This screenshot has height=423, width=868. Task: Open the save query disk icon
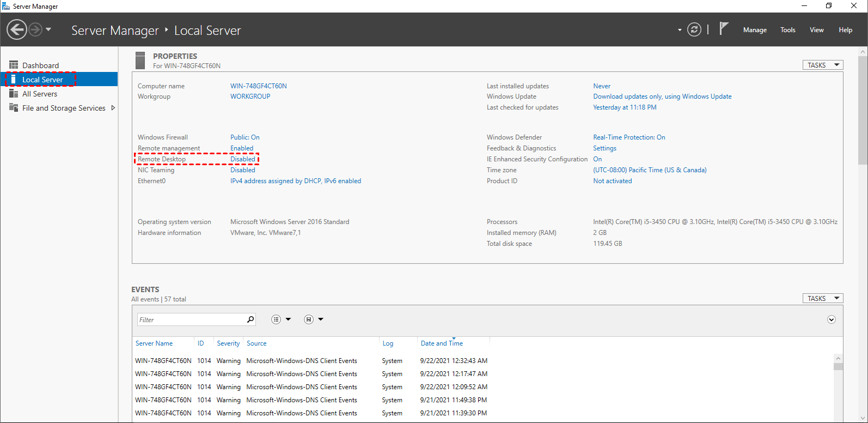click(309, 319)
